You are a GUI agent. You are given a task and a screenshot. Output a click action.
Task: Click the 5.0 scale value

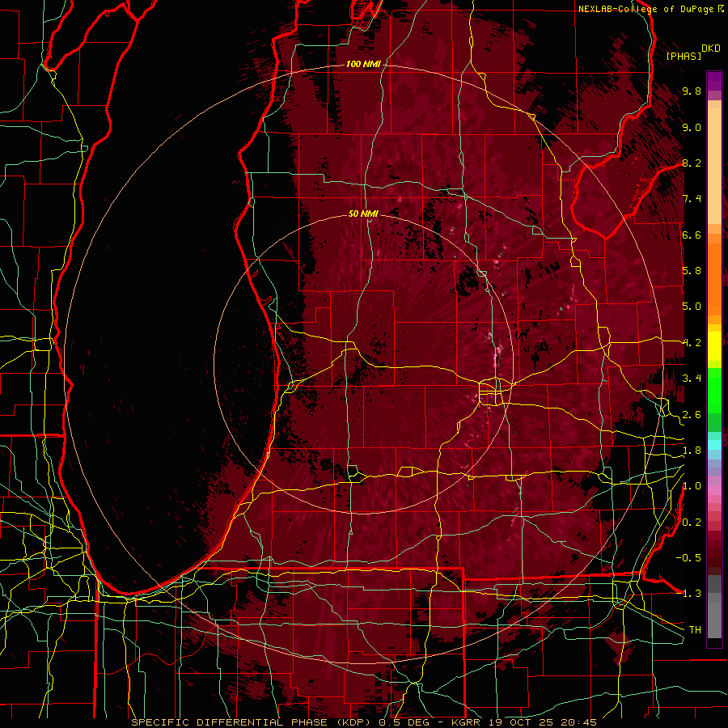coord(692,307)
